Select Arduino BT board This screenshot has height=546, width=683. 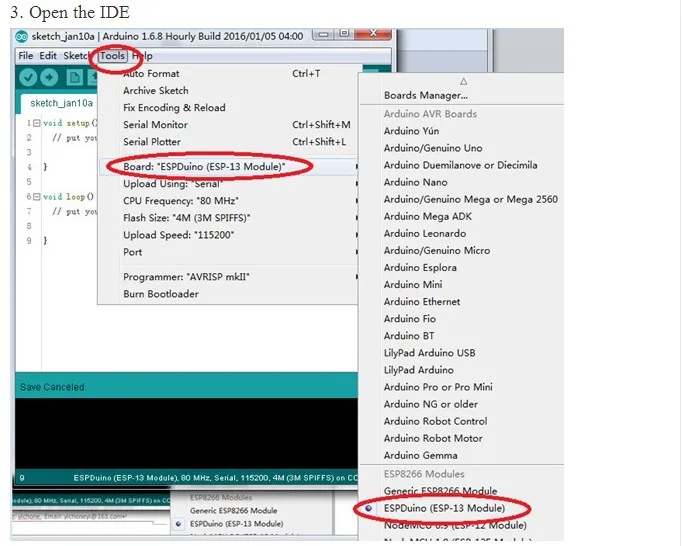462,336
